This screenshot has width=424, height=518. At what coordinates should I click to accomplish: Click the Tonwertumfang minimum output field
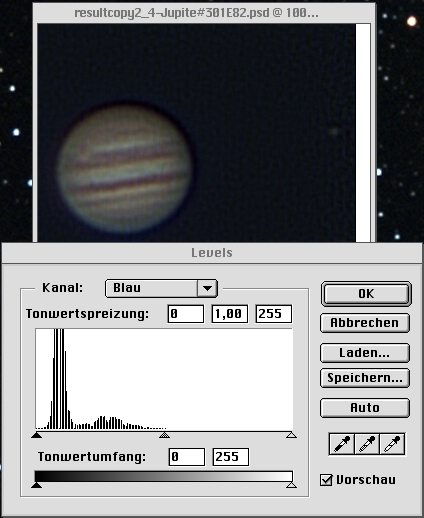(187, 457)
